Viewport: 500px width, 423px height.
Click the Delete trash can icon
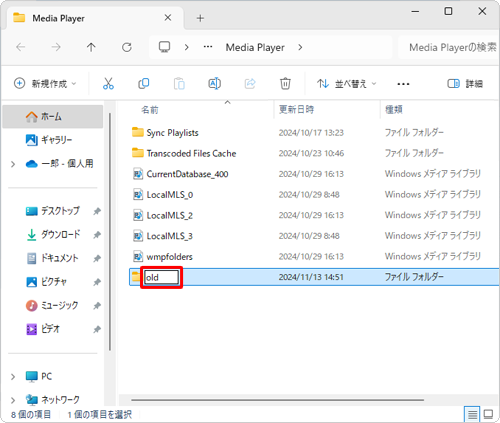tap(285, 83)
